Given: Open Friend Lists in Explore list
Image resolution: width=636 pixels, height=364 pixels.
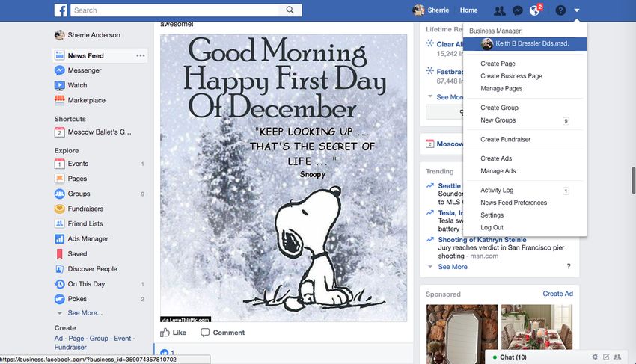Looking at the screenshot, I should click(85, 223).
